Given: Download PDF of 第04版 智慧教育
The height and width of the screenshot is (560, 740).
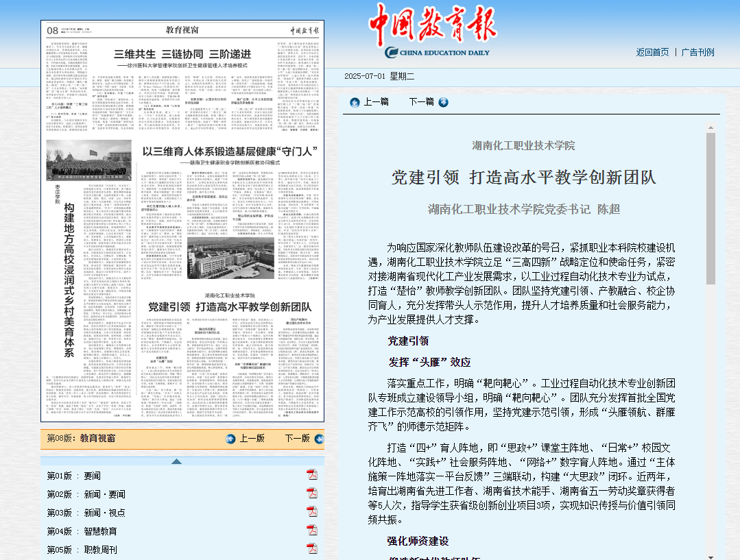Looking at the screenshot, I should pos(311,531).
